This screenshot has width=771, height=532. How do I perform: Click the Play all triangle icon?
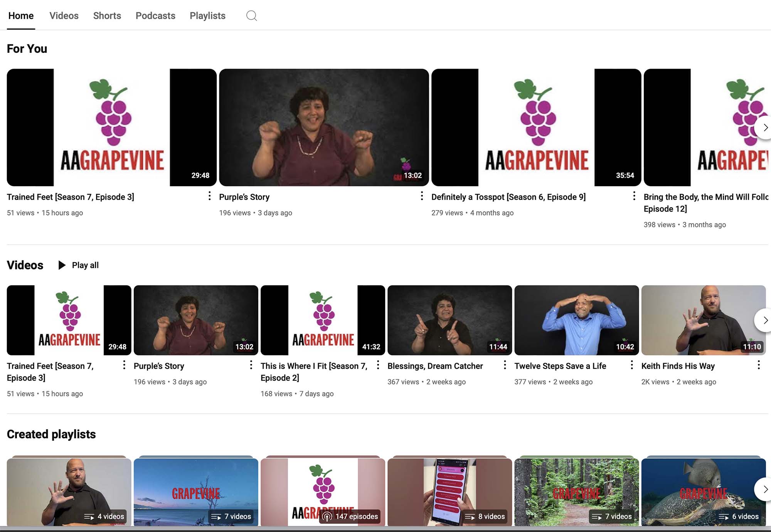[62, 265]
